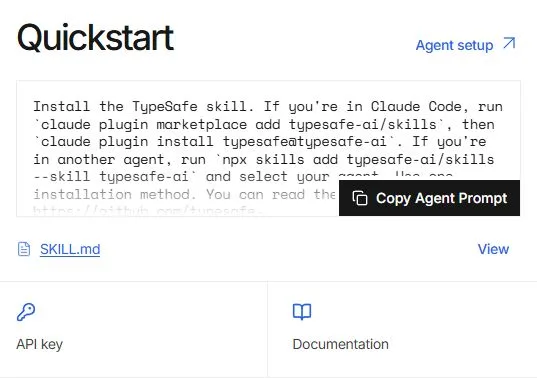
Task: Select View for the SKILL.md file
Action: pos(493,249)
